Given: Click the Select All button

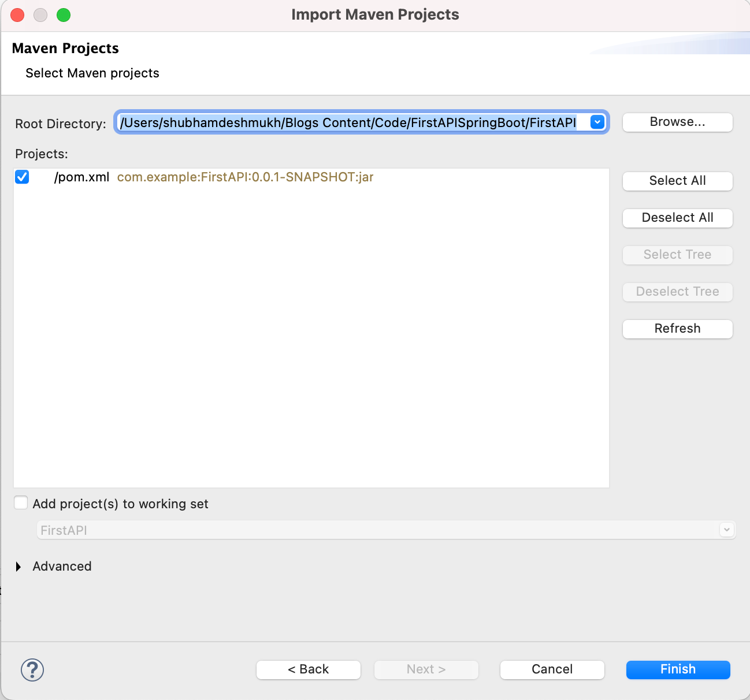Looking at the screenshot, I should tap(678, 181).
